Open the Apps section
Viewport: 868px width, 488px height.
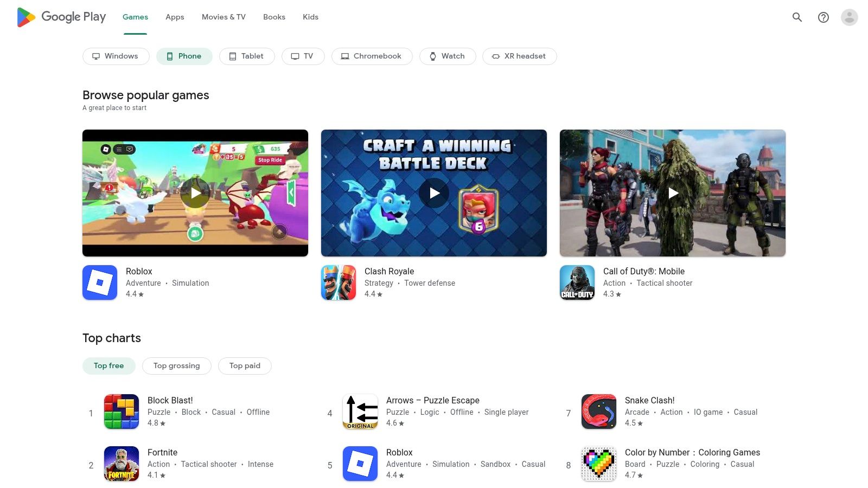point(174,17)
